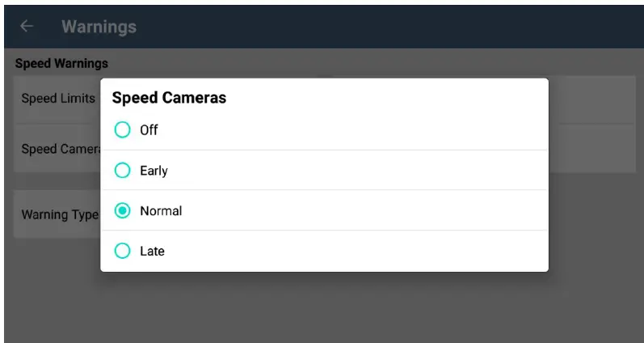Screen dimensions: 644x343
Task: Click the 'Normal' option label text
Action: (161, 211)
